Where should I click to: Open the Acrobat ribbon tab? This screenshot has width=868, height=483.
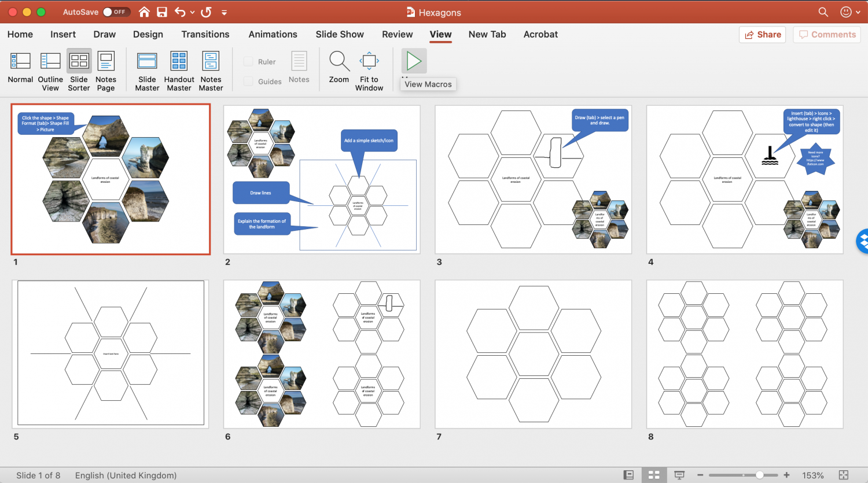click(540, 34)
